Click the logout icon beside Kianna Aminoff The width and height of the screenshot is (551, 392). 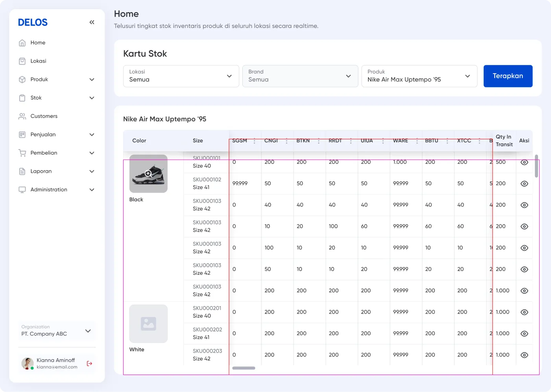point(89,364)
